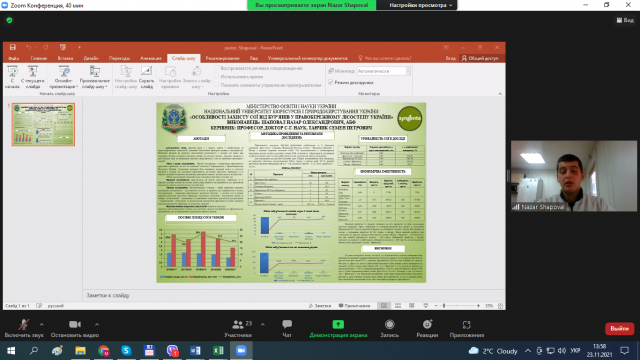
Task: Click the red Leave meeting button
Action: (619, 329)
